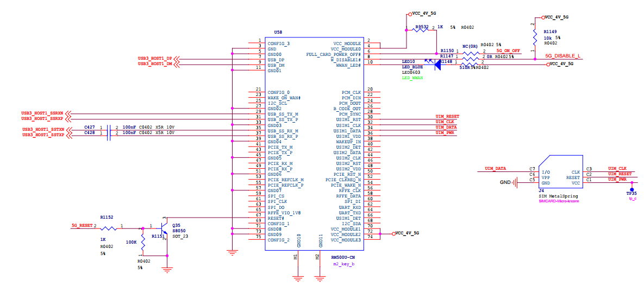Click the 5G_DISABLE_L net label
This screenshot has width=644, height=287.
[562, 56]
